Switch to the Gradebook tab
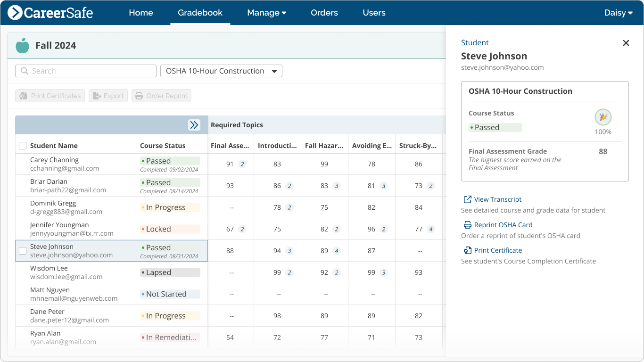This screenshot has height=362, width=644. tap(200, 13)
